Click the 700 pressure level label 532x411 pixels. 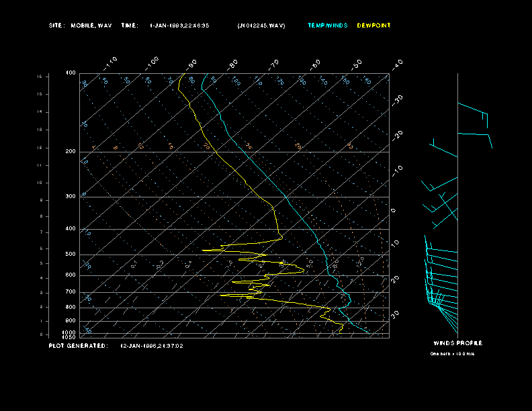point(71,292)
